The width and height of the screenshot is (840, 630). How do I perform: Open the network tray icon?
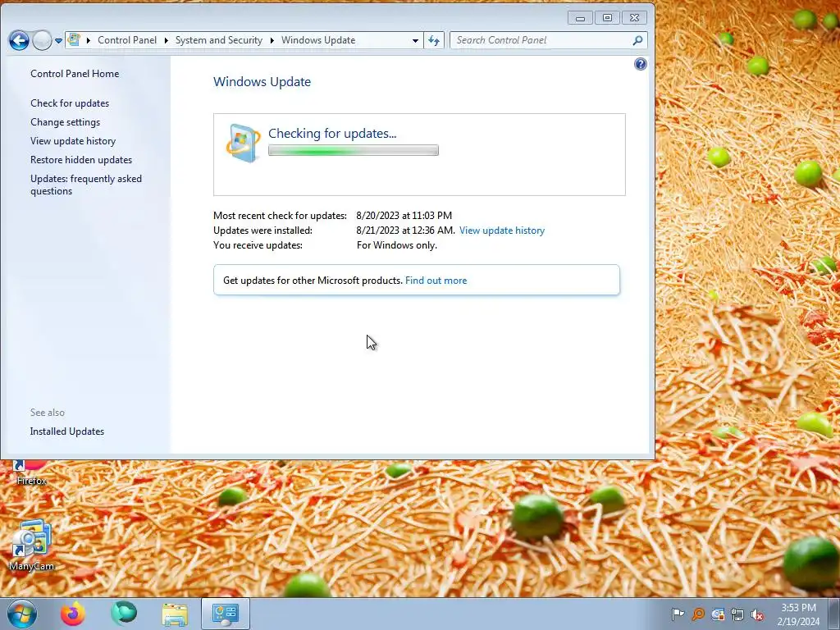click(737, 614)
